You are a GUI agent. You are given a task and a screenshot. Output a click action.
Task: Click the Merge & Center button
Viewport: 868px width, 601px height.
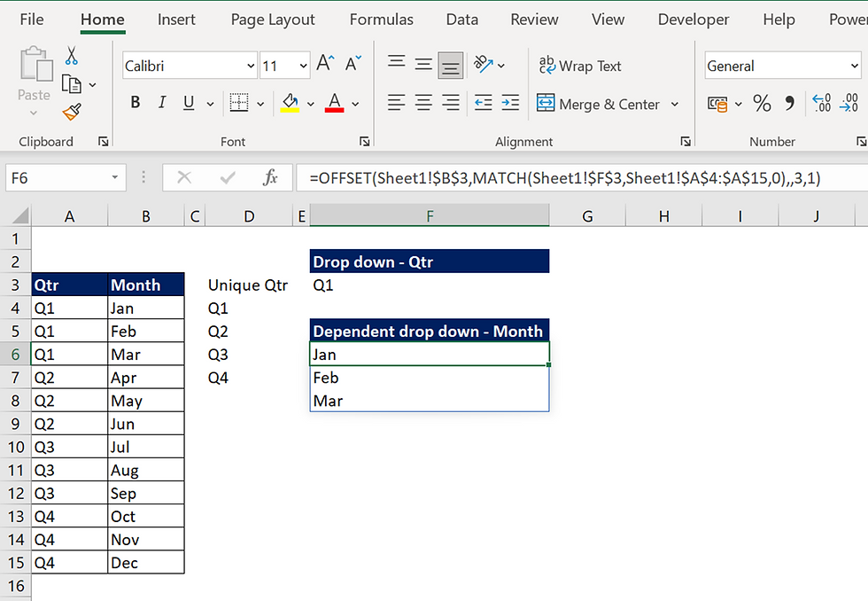coord(599,104)
